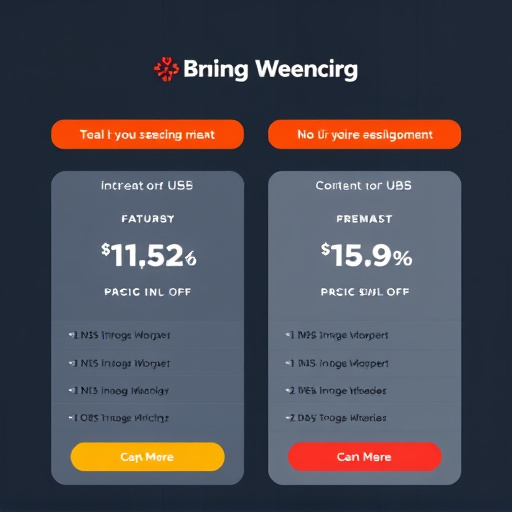Image resolution: width=512 pixels, height=512 pixels.
Task: Select the orange 'No Ur yoire' tab
Action: (364, 134)
